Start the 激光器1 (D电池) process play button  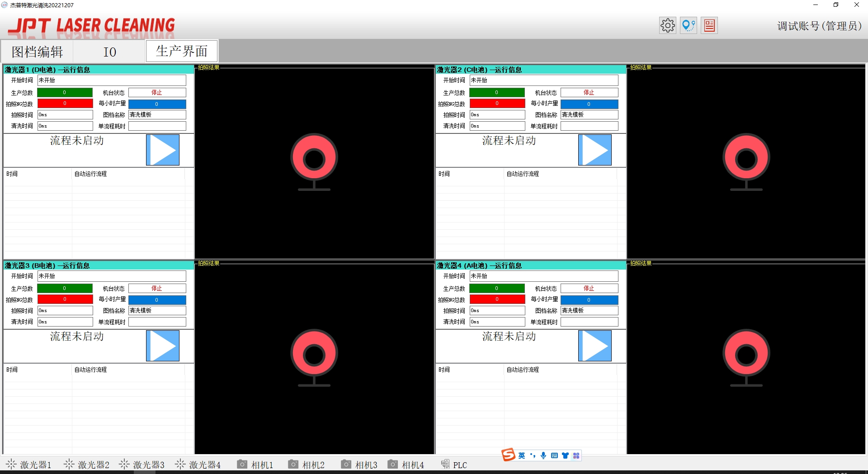(x=163, y=150)
